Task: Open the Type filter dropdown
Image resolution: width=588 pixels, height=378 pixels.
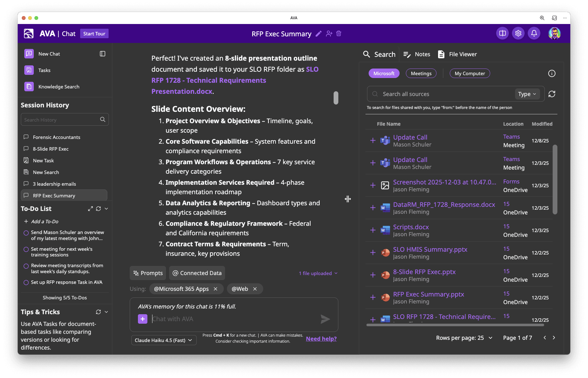Action: click(527, 94)
